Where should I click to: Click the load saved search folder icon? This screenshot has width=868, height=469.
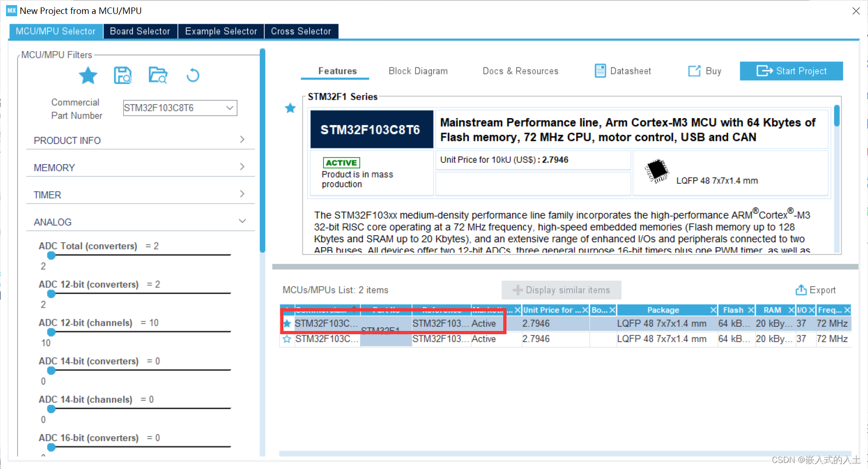(158, 75)
